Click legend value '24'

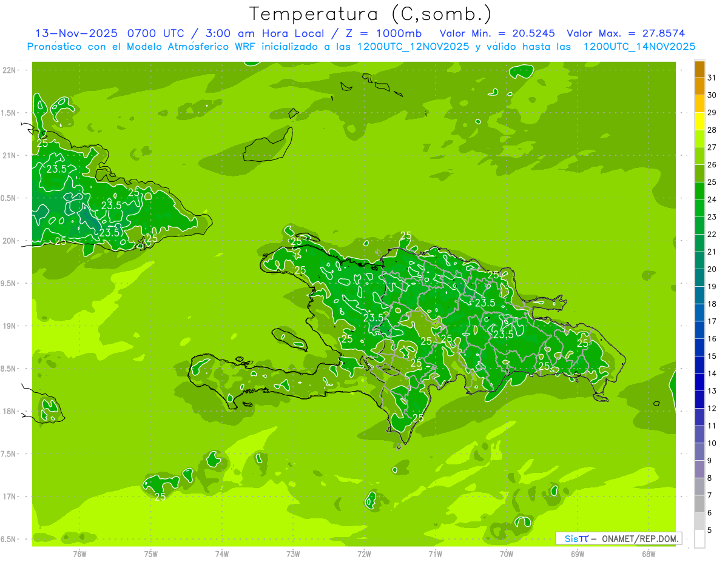pyautogui.click(x=712, y=199)
